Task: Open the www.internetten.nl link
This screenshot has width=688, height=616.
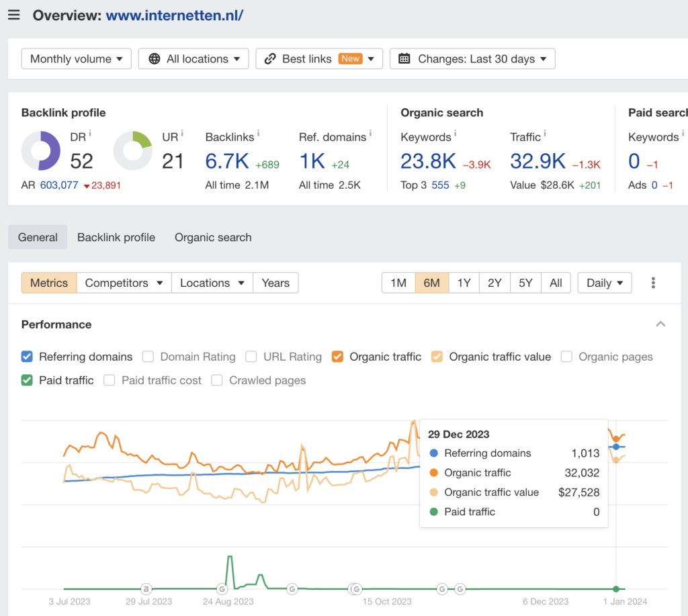Action: tap(174, 15)
